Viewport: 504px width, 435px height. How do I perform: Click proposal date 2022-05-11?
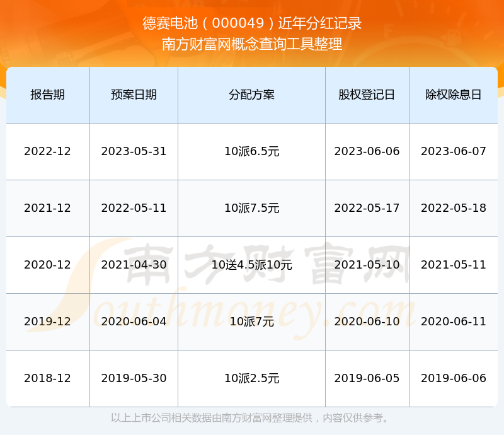coord(134,208)
